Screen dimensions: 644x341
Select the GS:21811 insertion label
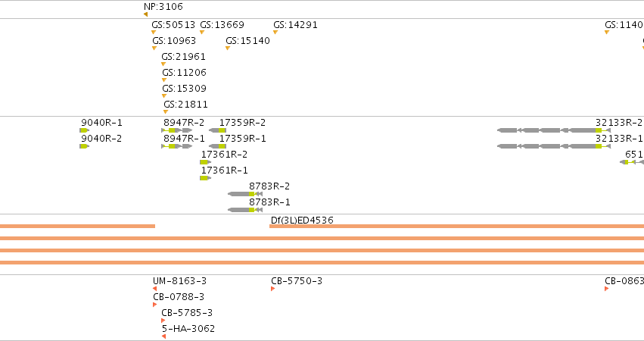(185, 105)
